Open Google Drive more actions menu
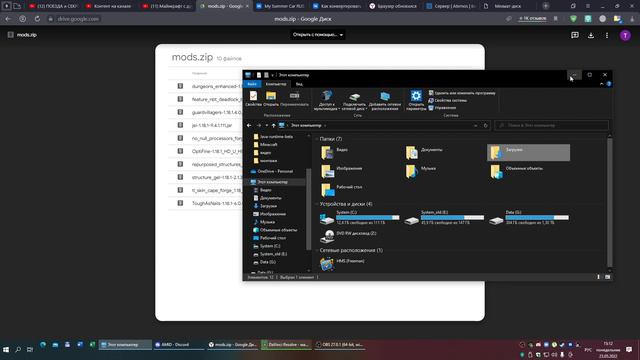640x360 pixels. [607, 36]
